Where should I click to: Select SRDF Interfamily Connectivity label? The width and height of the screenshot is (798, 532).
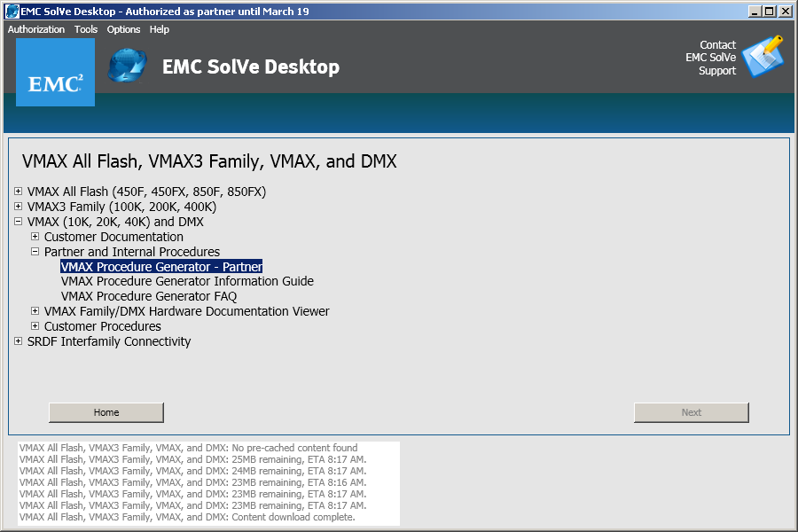coord(109,341)
